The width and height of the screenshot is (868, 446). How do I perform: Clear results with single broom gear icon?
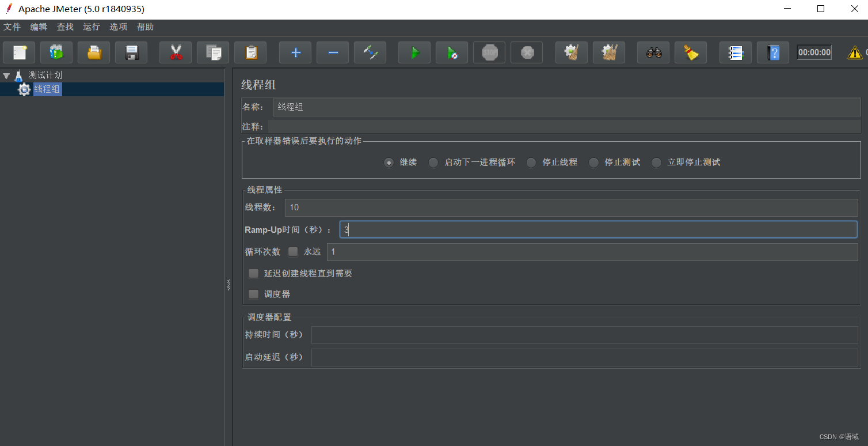572,52
